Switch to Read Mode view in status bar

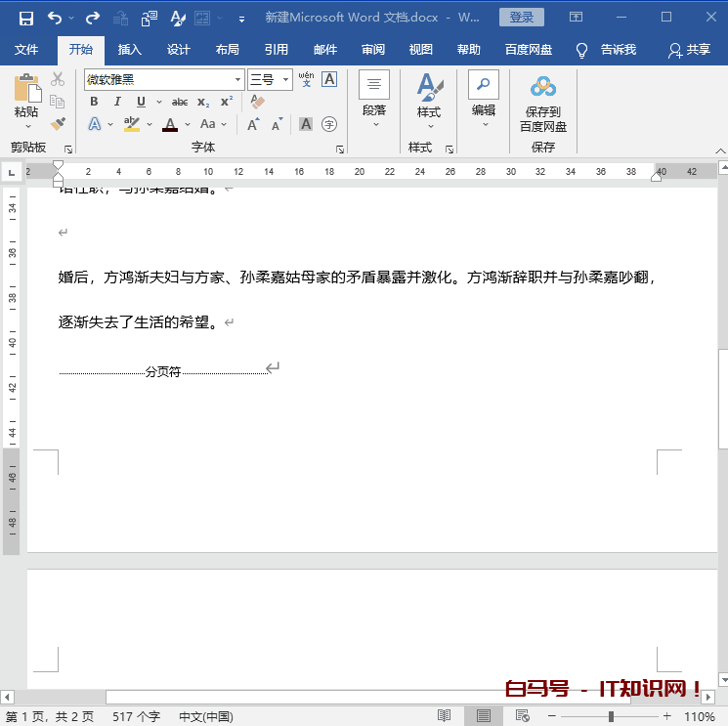coord(444,716)
